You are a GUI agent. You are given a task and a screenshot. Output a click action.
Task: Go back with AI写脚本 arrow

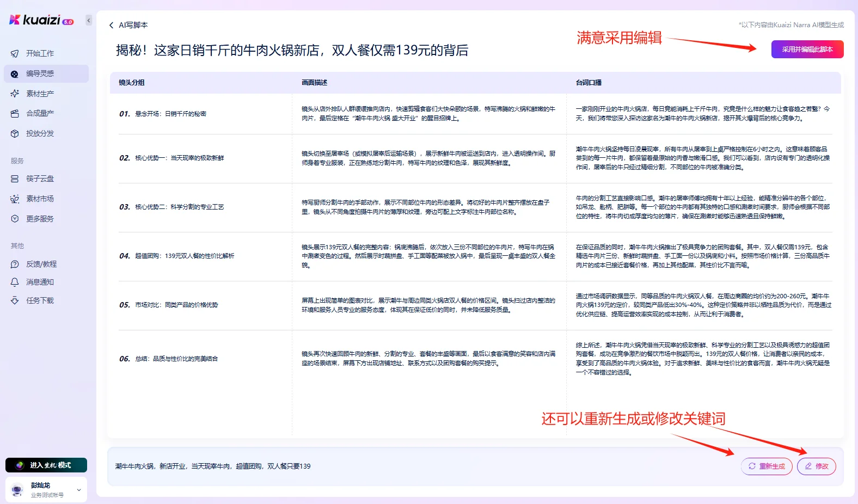[112, 25]
